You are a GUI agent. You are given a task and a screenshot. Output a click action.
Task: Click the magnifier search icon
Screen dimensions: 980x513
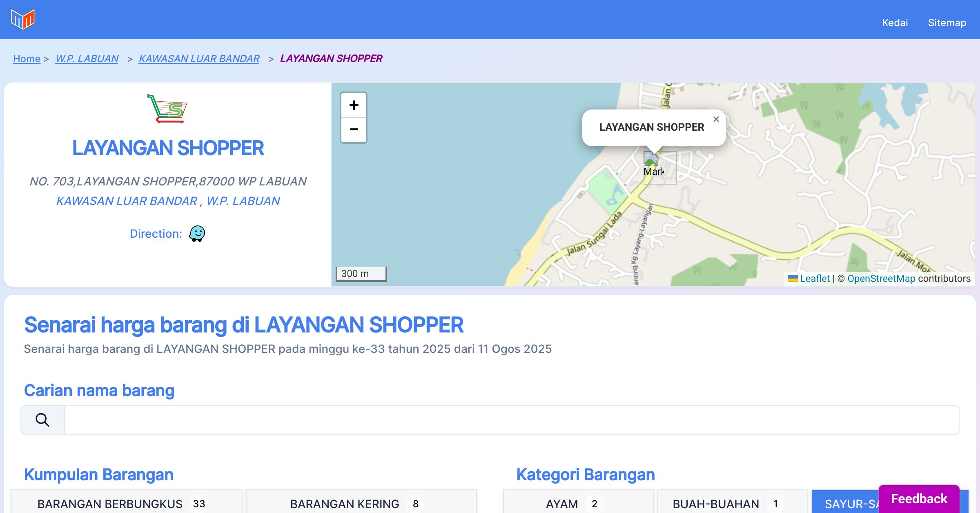(42, 420)
